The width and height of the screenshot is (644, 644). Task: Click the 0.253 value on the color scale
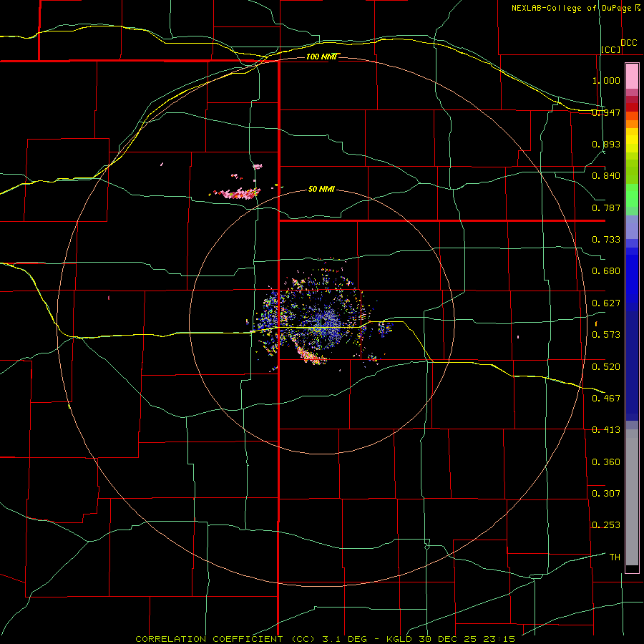pyautogui.click(x=606, y=525)
